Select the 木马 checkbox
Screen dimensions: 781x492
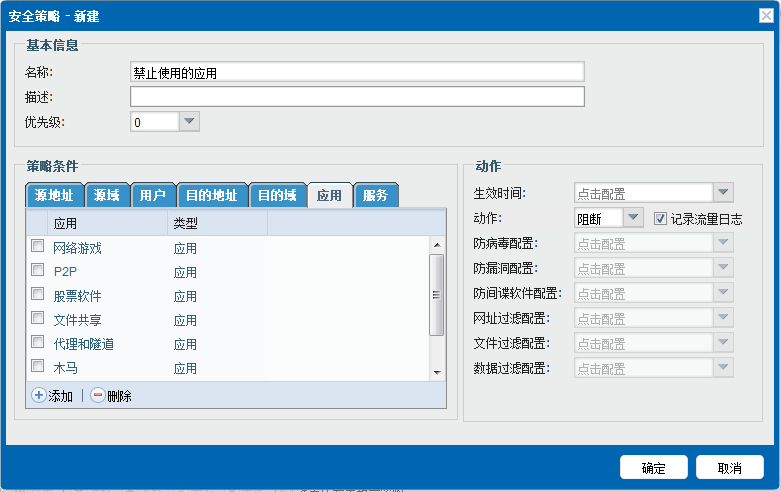pyautogui.click(x=37, y=366)
